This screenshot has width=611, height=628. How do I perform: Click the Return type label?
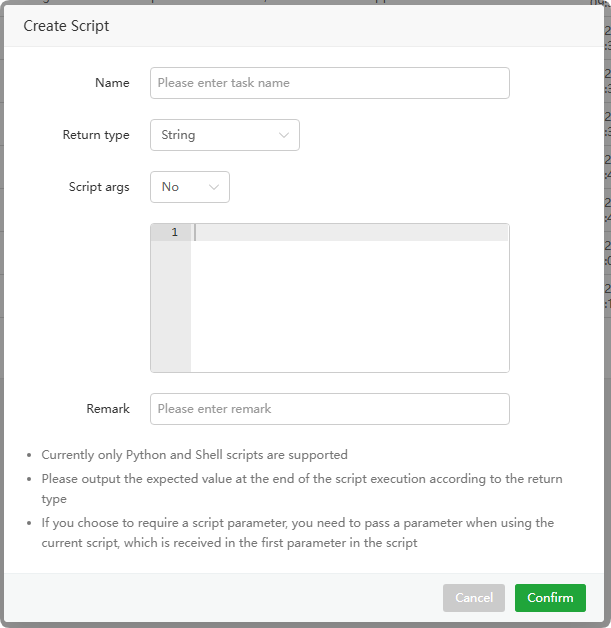point(96,135)
